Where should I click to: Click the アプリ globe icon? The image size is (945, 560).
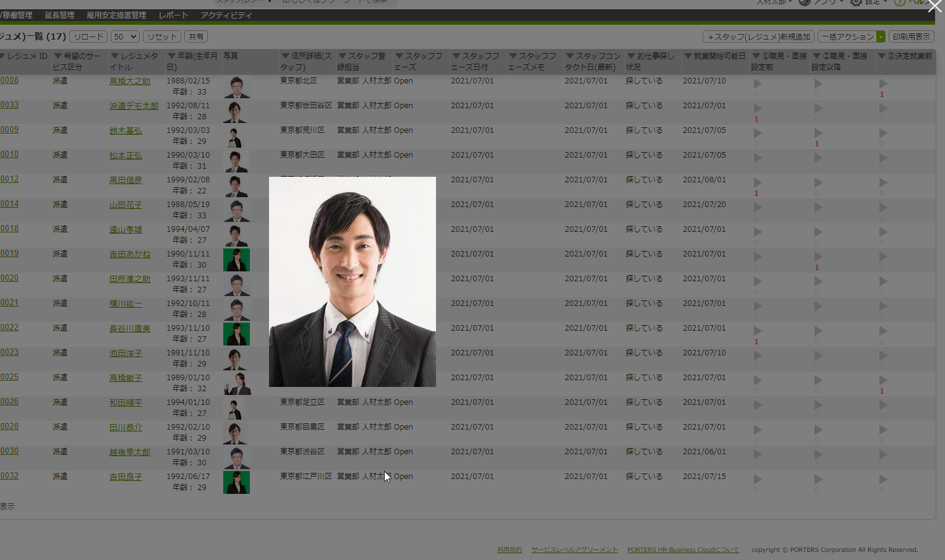(804, 2)
